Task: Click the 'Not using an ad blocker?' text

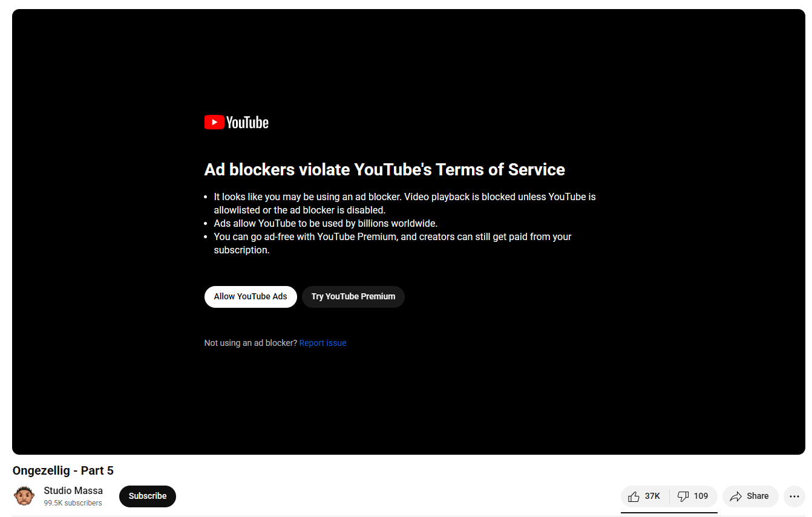Action: (250, 343)
